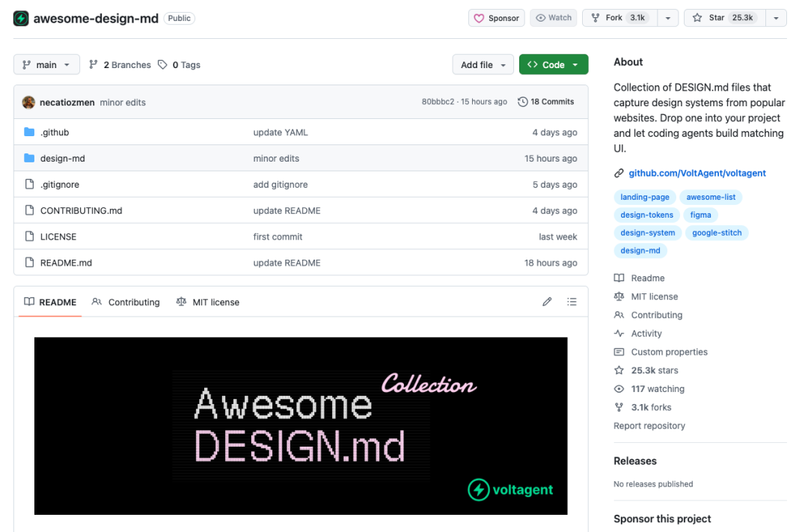This screenshot has height=532, width=808.
Task: Switch to the README tab
Action: pyautogui.click(x=50, y=302)
